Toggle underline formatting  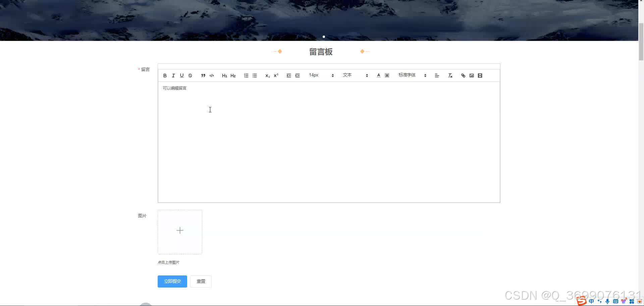tap(181, 75)
